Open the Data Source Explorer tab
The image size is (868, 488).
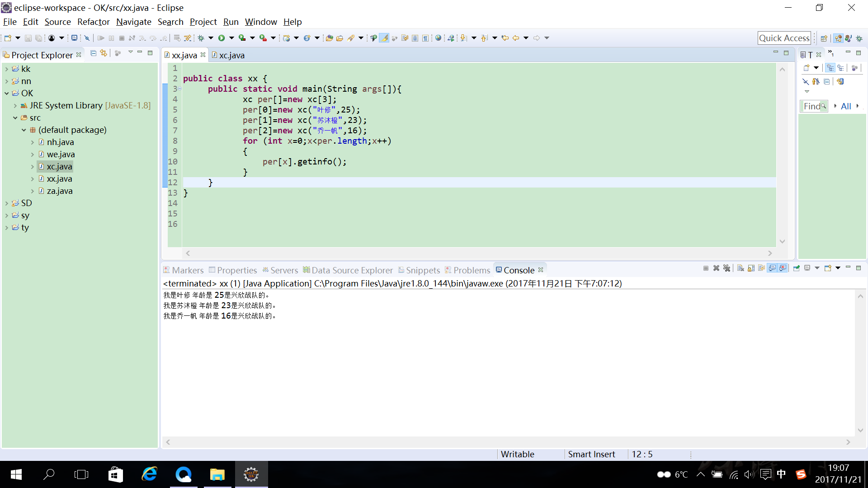pos(348,270)
